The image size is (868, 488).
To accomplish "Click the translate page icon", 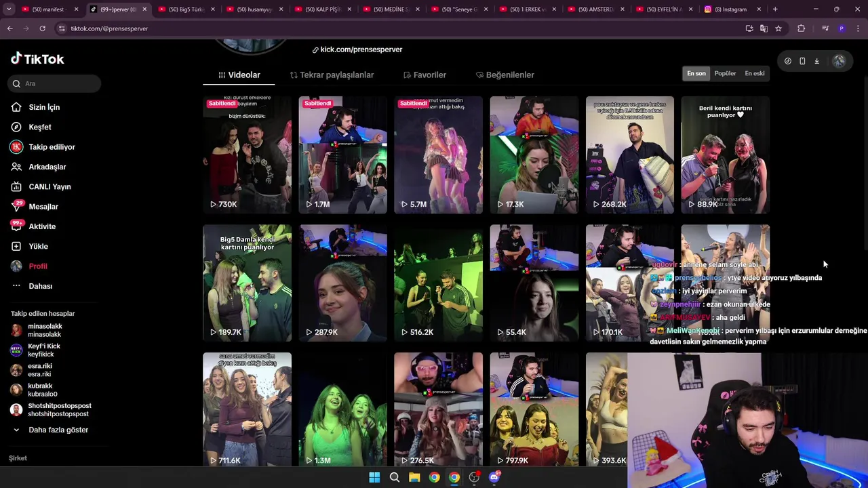I will [764, 28].
